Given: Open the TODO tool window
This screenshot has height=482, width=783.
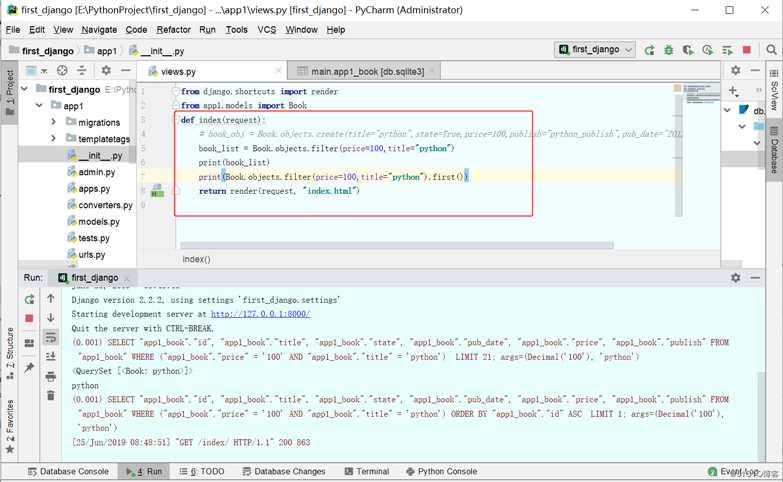Looking at the screenshot, I should tap(202, 471).
